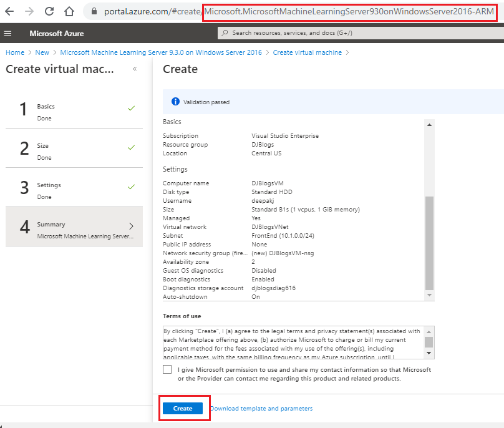The height and width of the screenshot is (428, 504).
Task: Click the padlock site info icon
Action: coord(94,12)
